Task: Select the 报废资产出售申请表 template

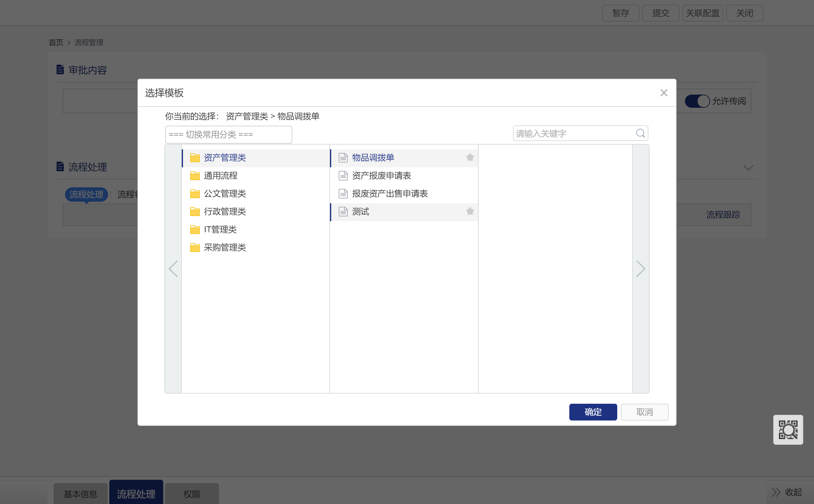Action: [390, 194]
